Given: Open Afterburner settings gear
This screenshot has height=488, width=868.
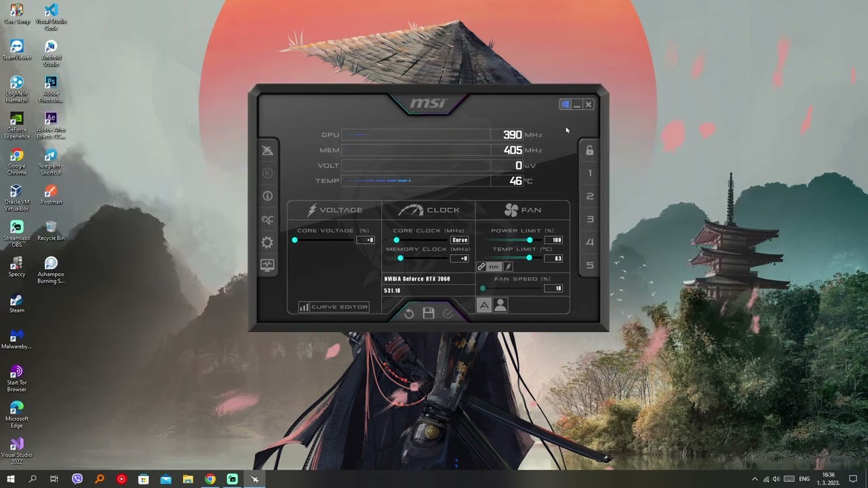Looking at the screenshot, I should [268, 243].
